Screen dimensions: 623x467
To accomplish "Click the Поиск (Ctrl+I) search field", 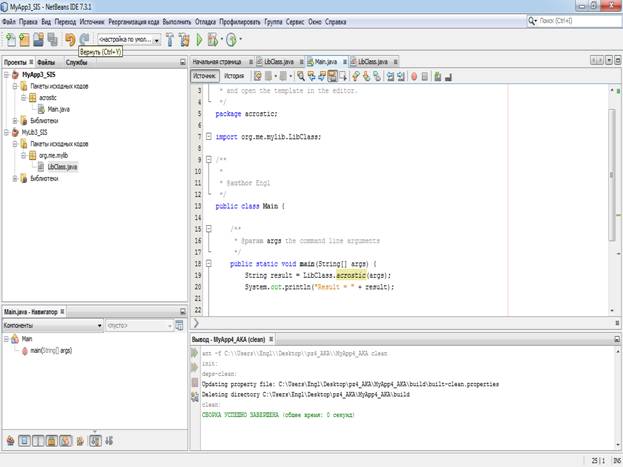I will point(574,21).
